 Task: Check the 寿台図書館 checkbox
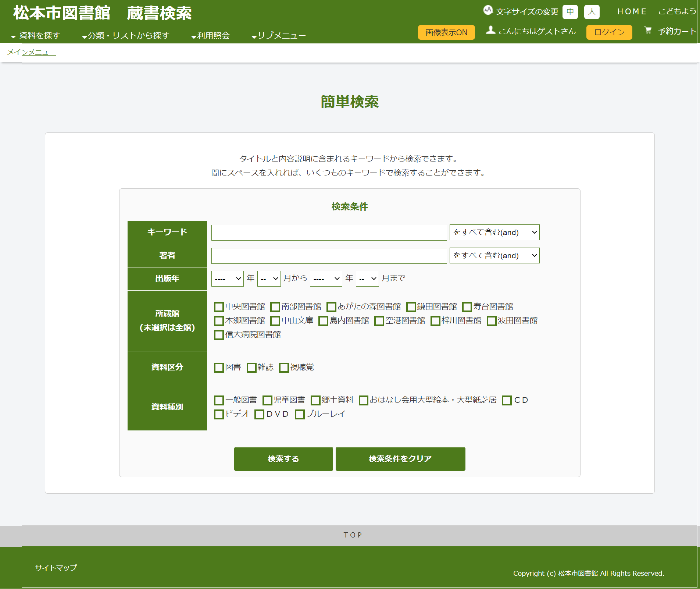(467, 307)
